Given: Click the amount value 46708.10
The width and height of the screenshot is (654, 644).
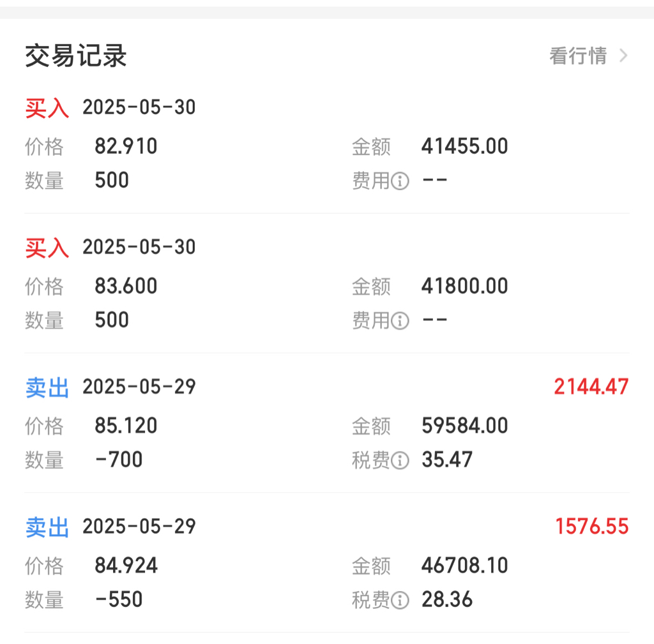Looking at the screenshot, I should point(465,565).
